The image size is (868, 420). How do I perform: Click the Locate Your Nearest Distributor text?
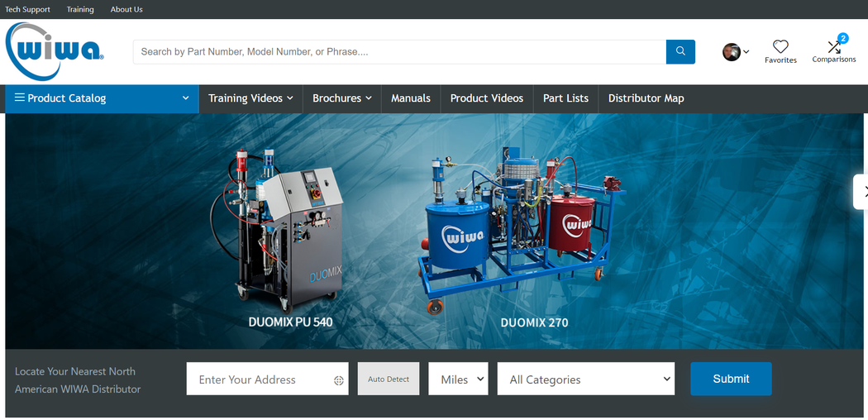[x=78, y=380]
